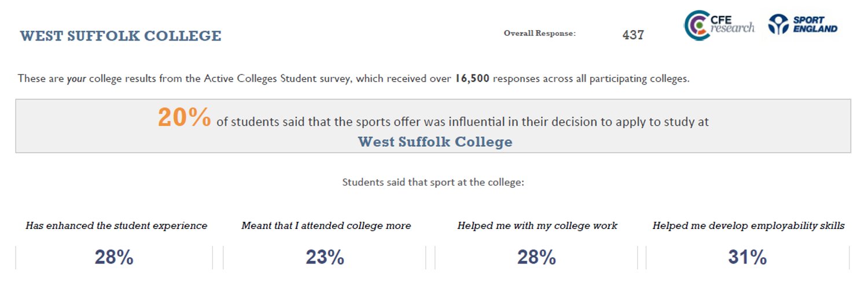Click the 28% under college work
Viewport: 868px width, 289px height.
(536, 257)
